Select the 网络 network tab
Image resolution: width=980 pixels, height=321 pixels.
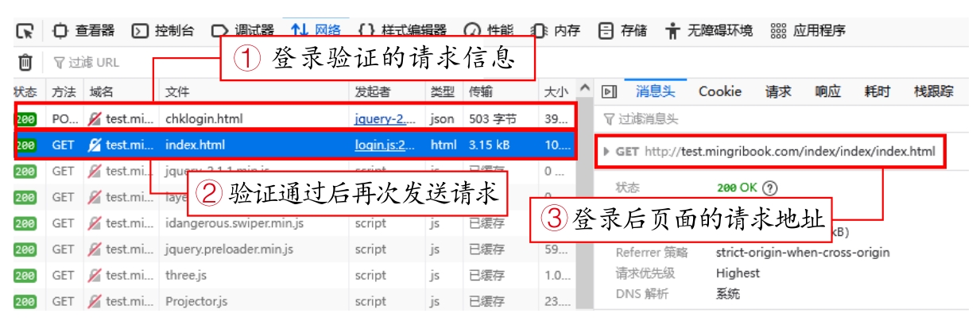(316, 30)
